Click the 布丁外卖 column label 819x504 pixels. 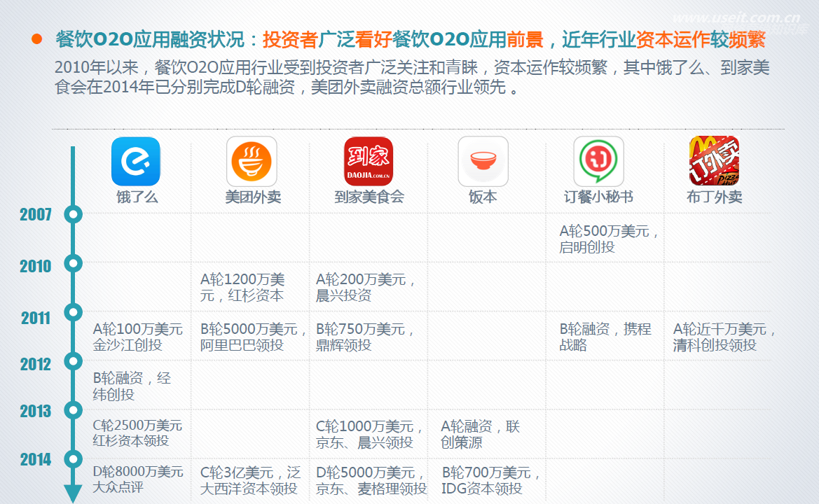(x=714, y=197)
